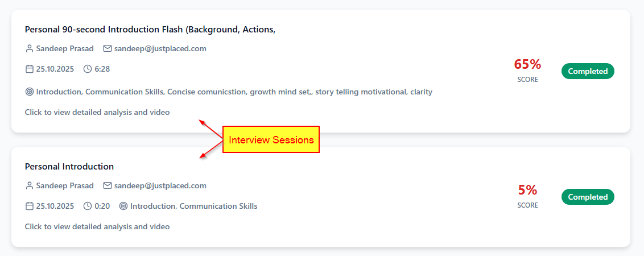Click the first card's 'Click to view detailed analysis' text
Screen dimensions: 644x256
click(x=97, y=113)
